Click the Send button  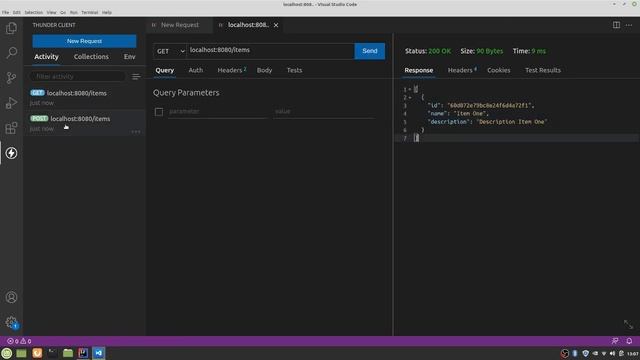[370, 51]
